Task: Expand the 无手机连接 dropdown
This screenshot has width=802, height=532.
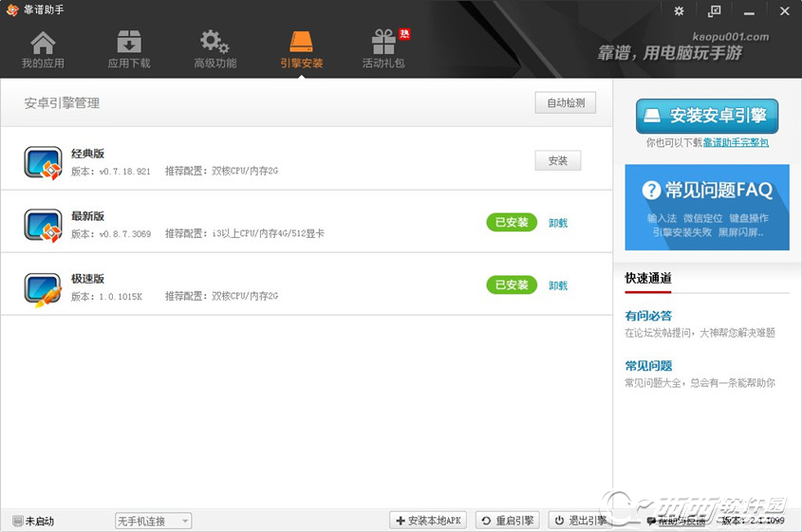Action: pos(154,521)
